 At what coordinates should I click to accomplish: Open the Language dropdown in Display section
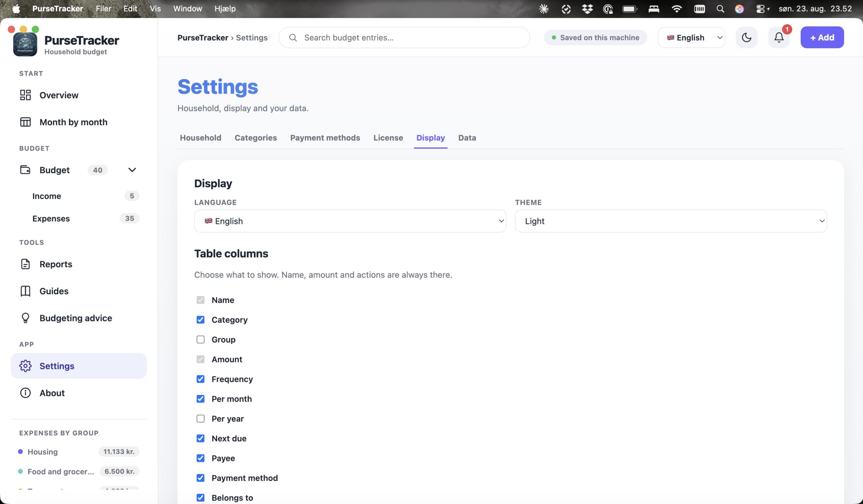pos(350,221)
